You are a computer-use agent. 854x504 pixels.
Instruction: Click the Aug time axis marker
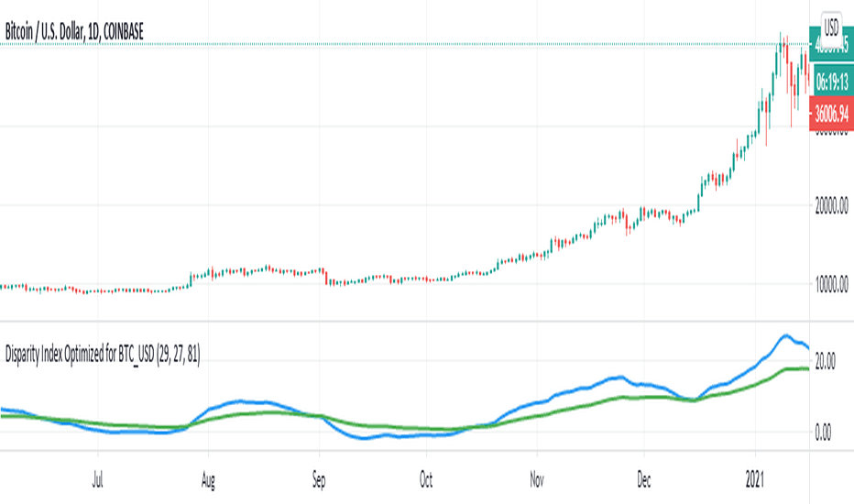point(208,480)
